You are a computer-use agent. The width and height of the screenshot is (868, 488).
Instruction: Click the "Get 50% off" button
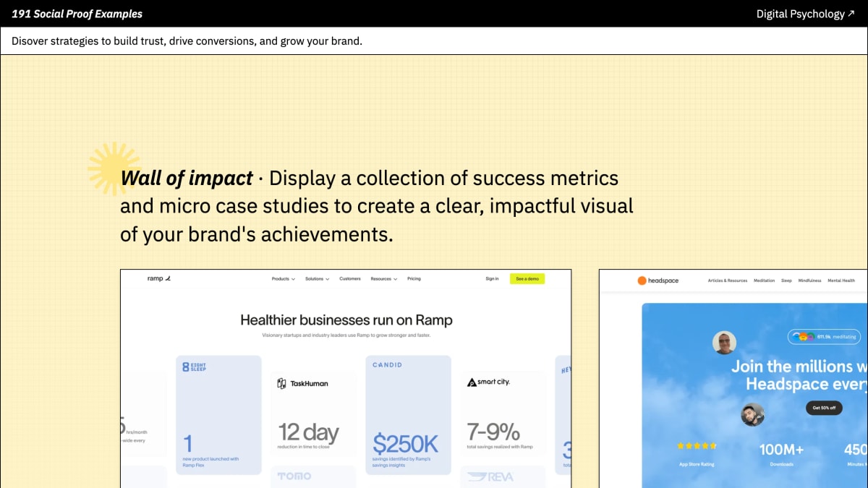pos(824,408)
